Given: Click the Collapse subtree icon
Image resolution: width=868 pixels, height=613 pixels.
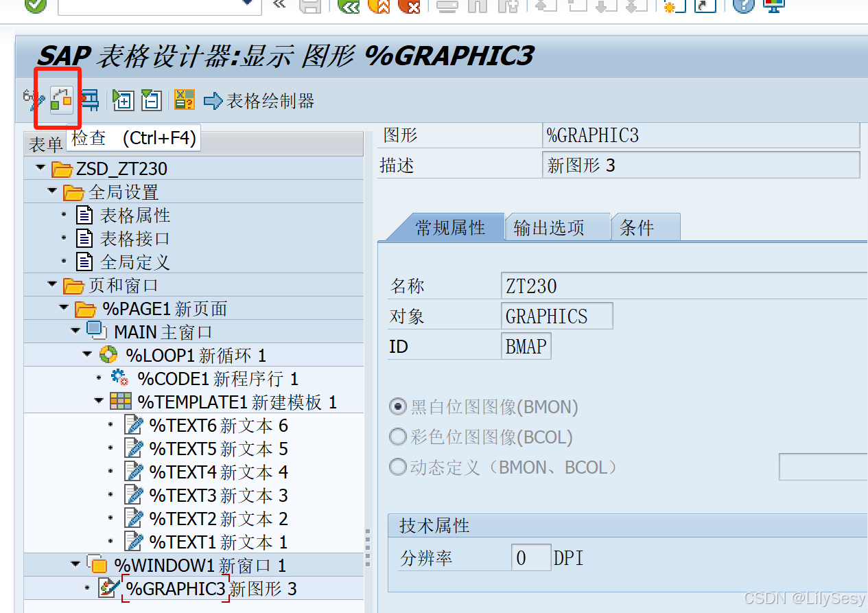Looking at the screenshot, I should pyautogui.click(x=151, y=100).
